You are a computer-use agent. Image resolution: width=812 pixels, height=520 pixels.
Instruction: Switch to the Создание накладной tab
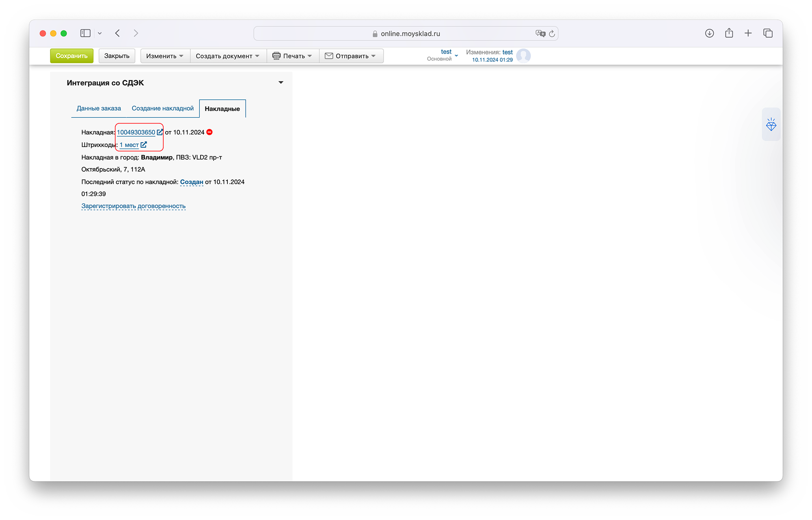tap(162, 108)
